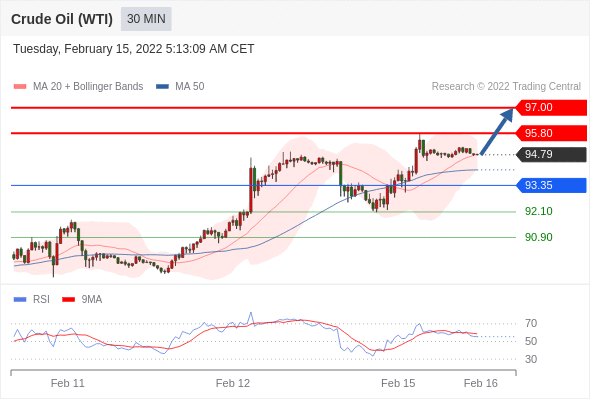Screen dimensions: 590x400
Task: Toggle the MA 20 + Bollinger Bands legend
Action: click(x=78, y=87)
